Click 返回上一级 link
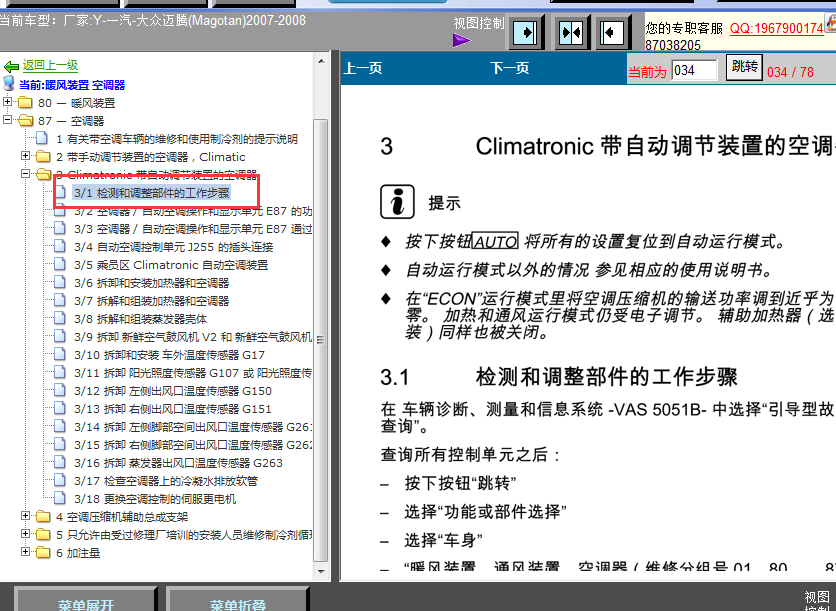836x611 pixels. [x=50, y=66]
